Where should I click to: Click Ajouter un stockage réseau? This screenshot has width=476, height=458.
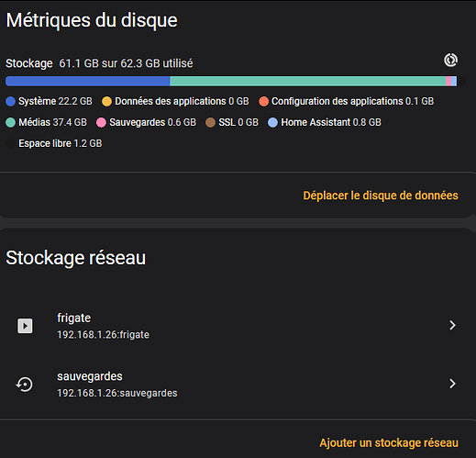pos(389,442)
